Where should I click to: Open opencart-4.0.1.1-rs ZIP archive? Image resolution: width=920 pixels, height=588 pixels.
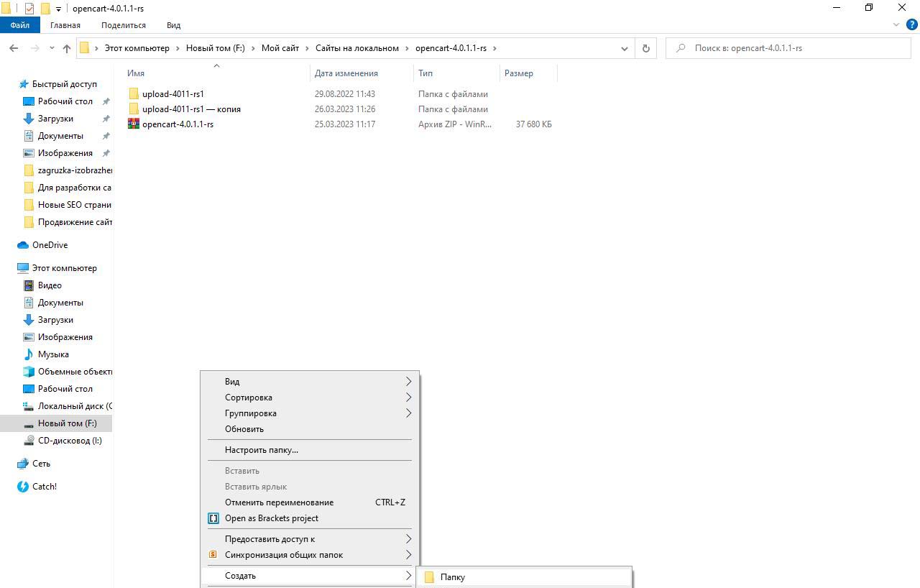point(178,124)
